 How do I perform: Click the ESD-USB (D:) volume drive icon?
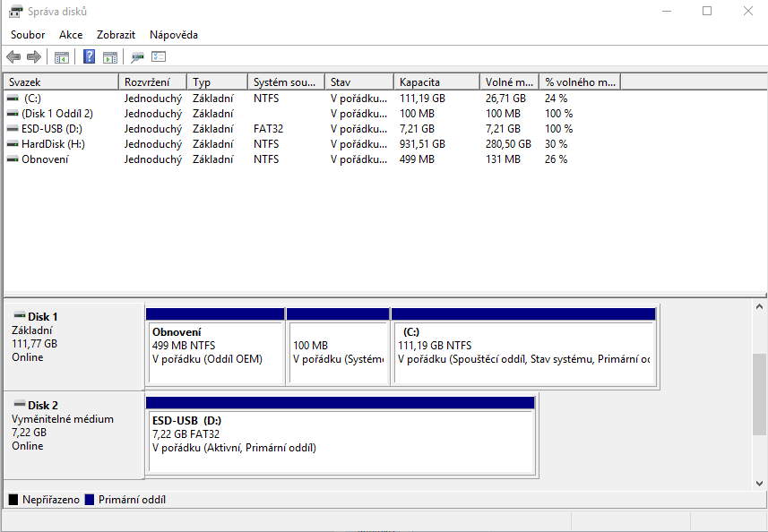tap(13, 129)
